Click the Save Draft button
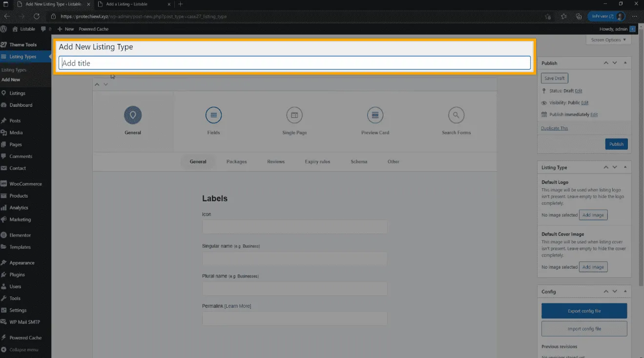 [x=554, y=78]
